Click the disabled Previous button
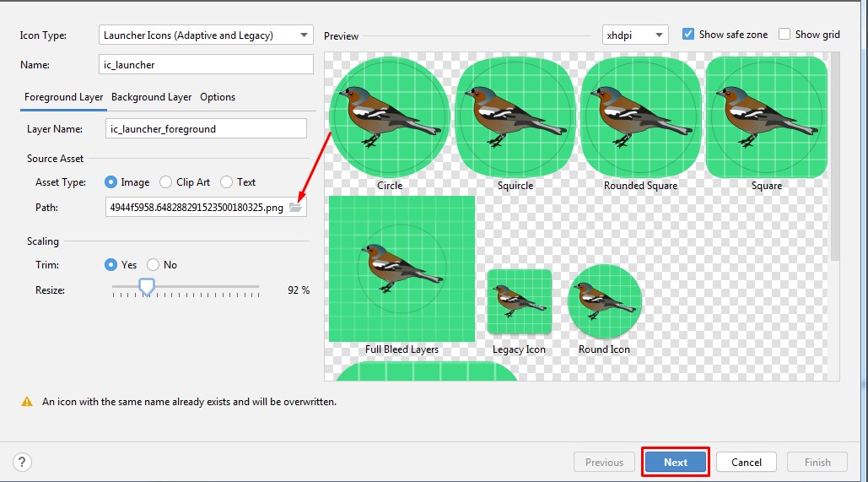 point(604,462)
